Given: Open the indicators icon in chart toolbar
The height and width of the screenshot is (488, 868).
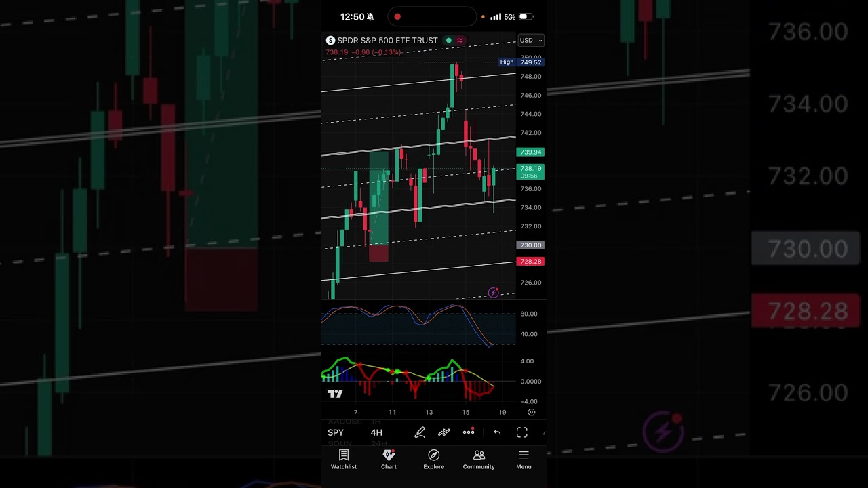Looking at the screenshot, I should coord(444,432).
